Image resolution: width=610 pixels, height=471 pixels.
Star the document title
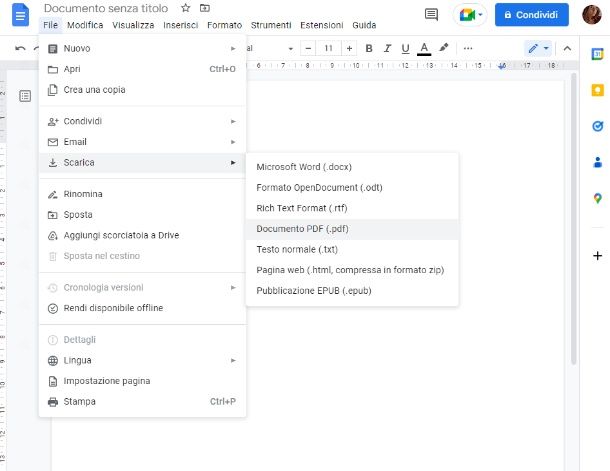tap(186, 8)
